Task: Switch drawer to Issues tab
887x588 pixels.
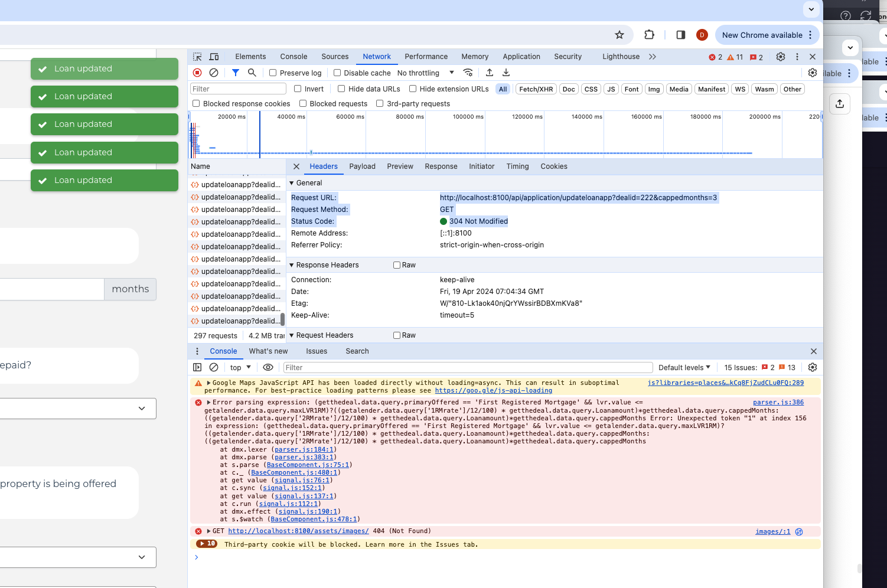Action: [x=317, y=351]
